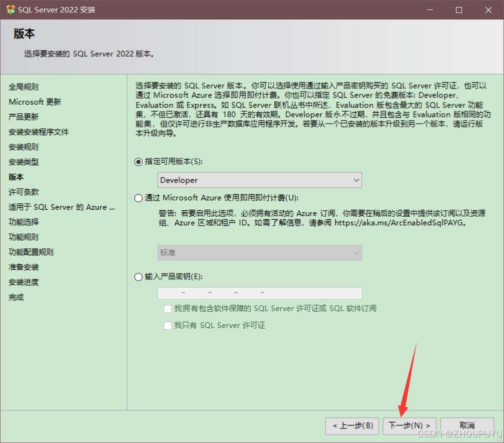Click the SQL Server installer title bar icon
The width and height of the screenshot is (504, 443).
click(x=11, y=10)
